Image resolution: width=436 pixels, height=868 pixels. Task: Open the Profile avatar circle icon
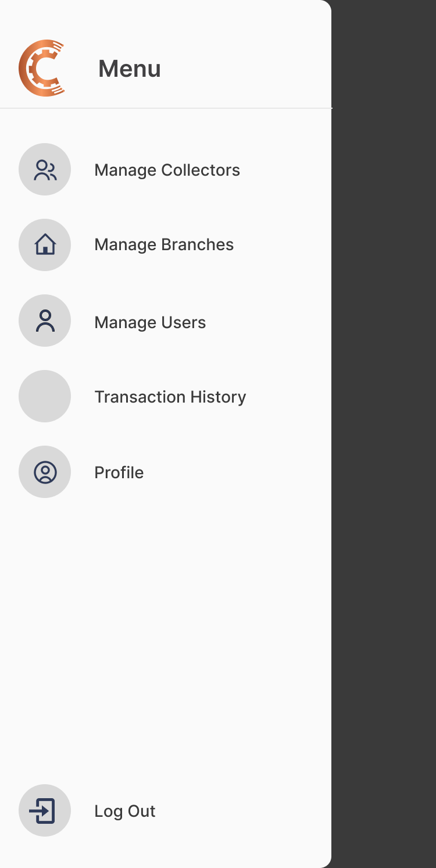pos(45,472)
